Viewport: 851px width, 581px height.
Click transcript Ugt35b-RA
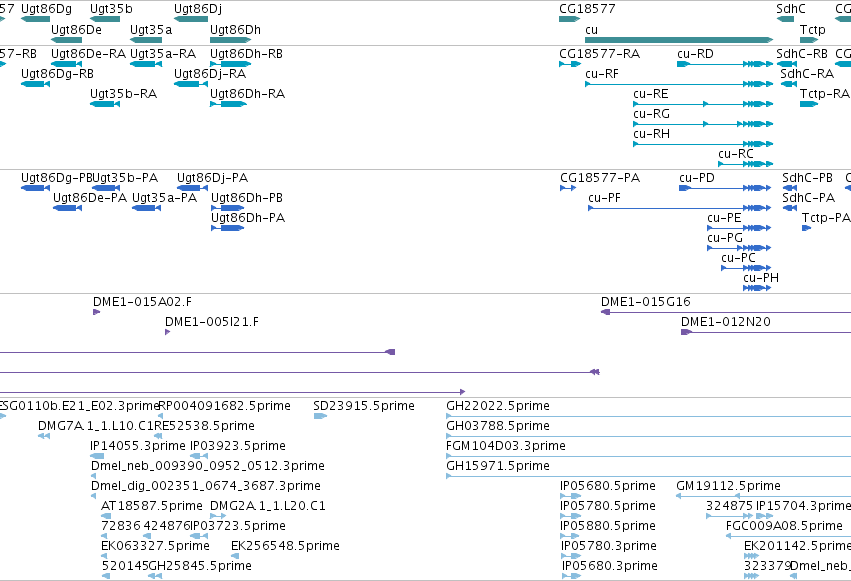pyautogui.click(x=105, y=104)
